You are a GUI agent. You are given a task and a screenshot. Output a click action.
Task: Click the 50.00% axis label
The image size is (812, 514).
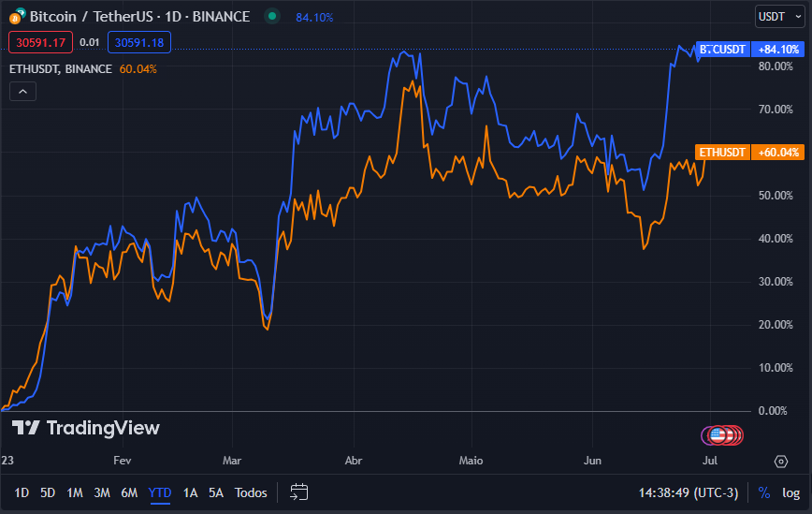[x=776, y=196]
